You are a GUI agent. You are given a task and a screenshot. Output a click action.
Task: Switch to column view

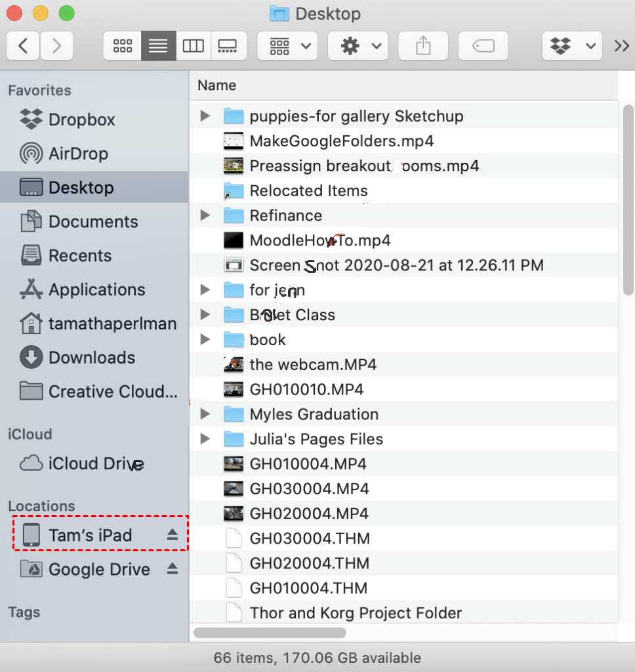pyautogui.click(x=194, y=46)
